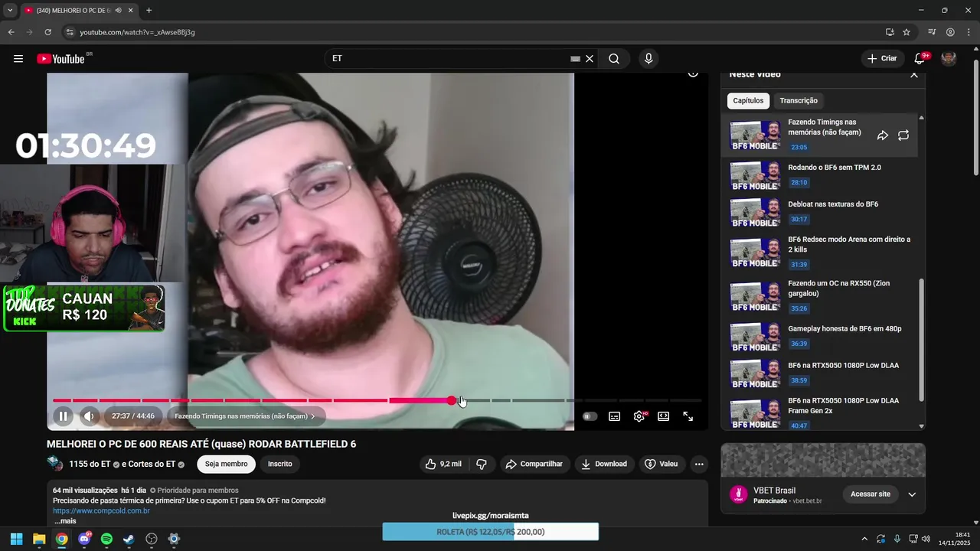Viewport: 980px width, 551px height.
Task: Switch to theater mode
Action: pos(664,416)
